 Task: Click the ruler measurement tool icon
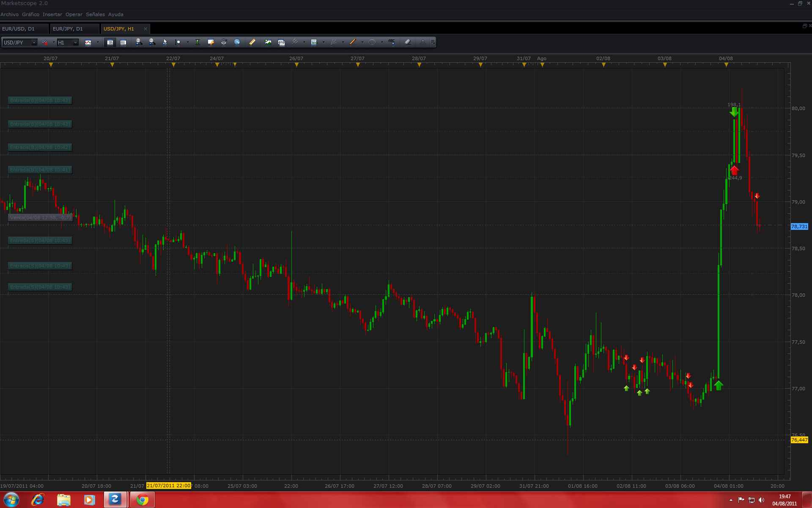[252, 42]
